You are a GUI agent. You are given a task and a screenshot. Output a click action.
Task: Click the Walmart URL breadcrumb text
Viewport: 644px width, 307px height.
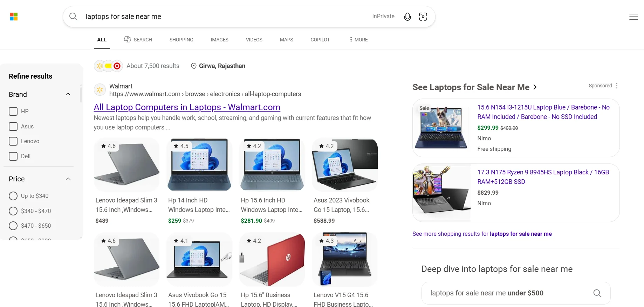(x=205, y=94)
